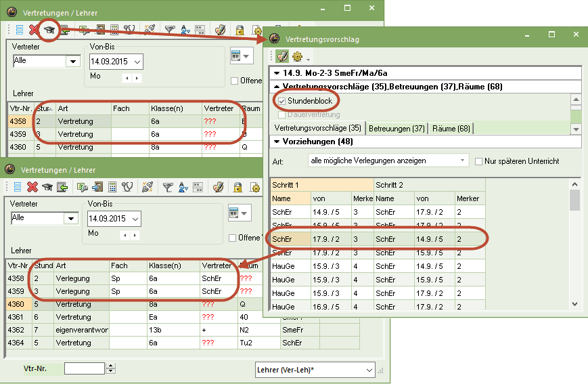Select HauGe 16.9. / 5 row
Screen dimensions: 588x384
pos(378,306)
